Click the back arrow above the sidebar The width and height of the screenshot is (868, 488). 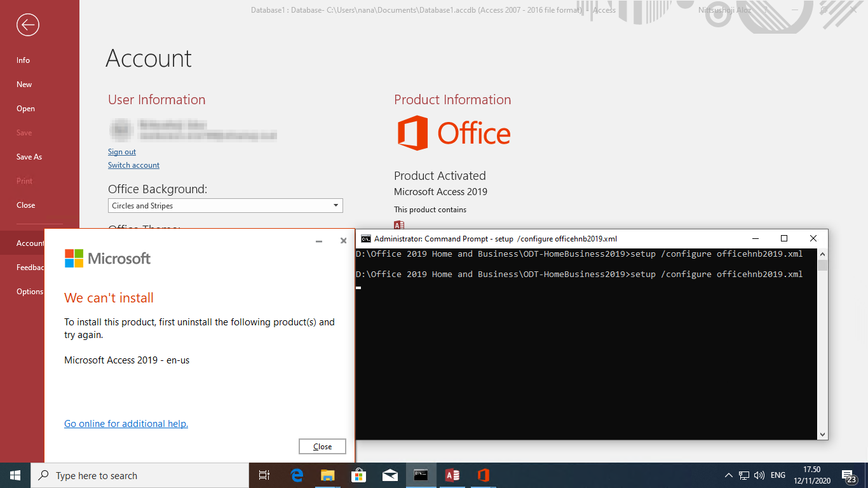click(27, 25)
